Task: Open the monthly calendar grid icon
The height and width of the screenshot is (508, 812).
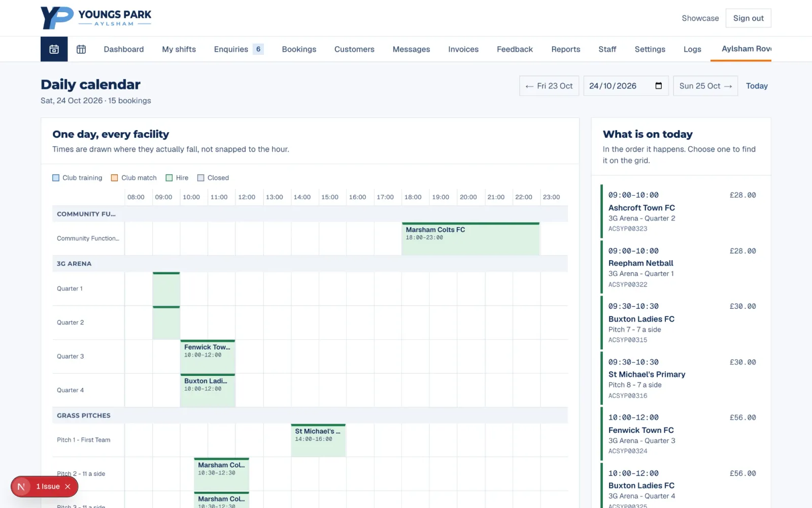Action: [81, 49]
